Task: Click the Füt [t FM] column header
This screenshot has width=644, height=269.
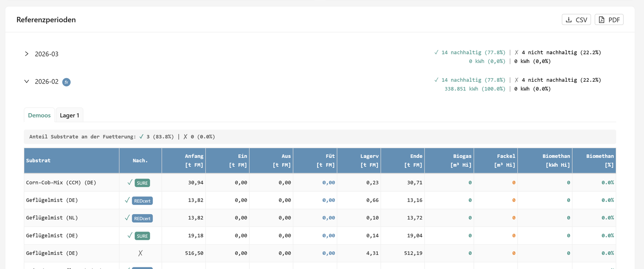Action: coord(315,161)
